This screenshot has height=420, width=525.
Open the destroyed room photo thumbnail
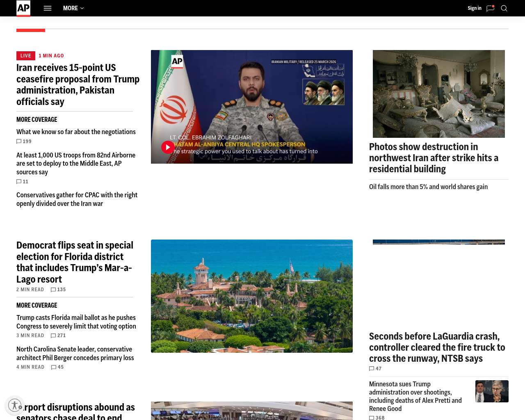(438, 94)
